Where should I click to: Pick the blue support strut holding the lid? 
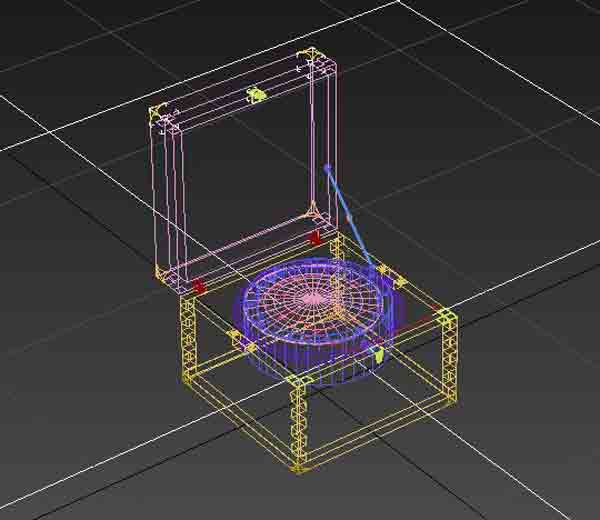coord(347,216)
